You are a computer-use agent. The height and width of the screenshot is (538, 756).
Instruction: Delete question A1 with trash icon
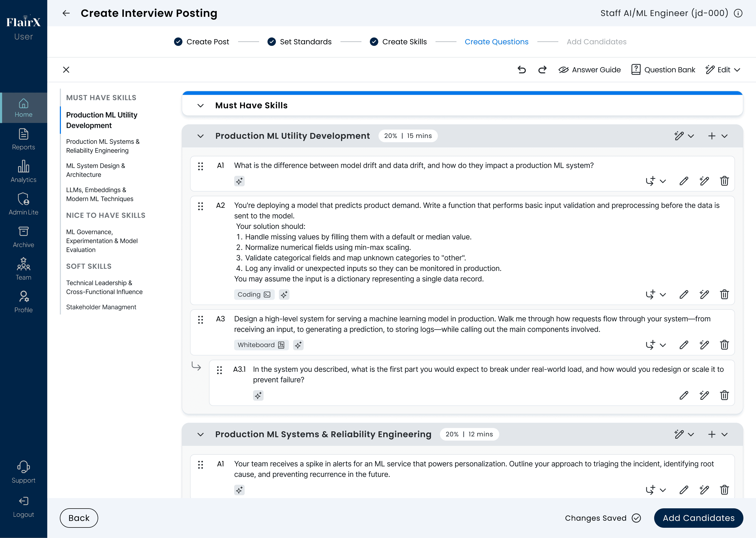point(724,181)
